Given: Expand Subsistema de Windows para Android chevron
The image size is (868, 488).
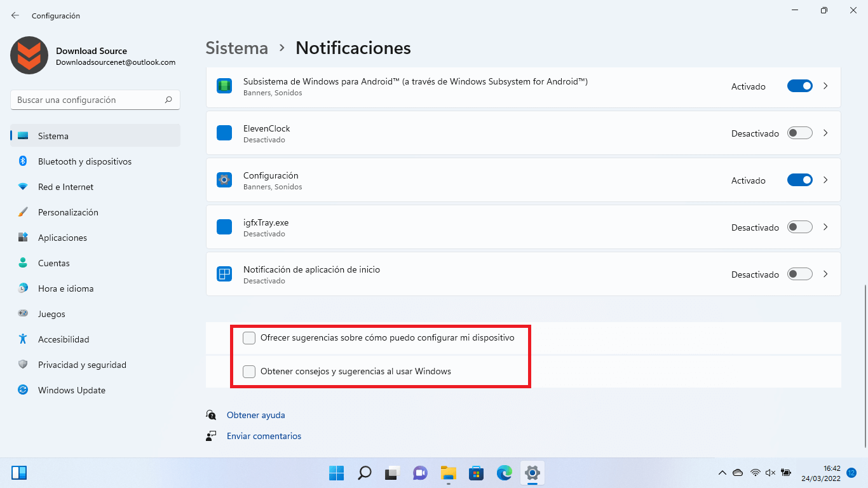Looking at the screenshot, I should pyautogui.click(x=825, y=86).
